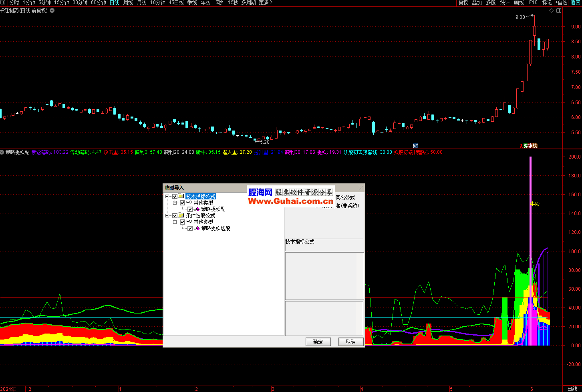Click the 妖股极端预警线: 50.00 legend

(418, 152)
